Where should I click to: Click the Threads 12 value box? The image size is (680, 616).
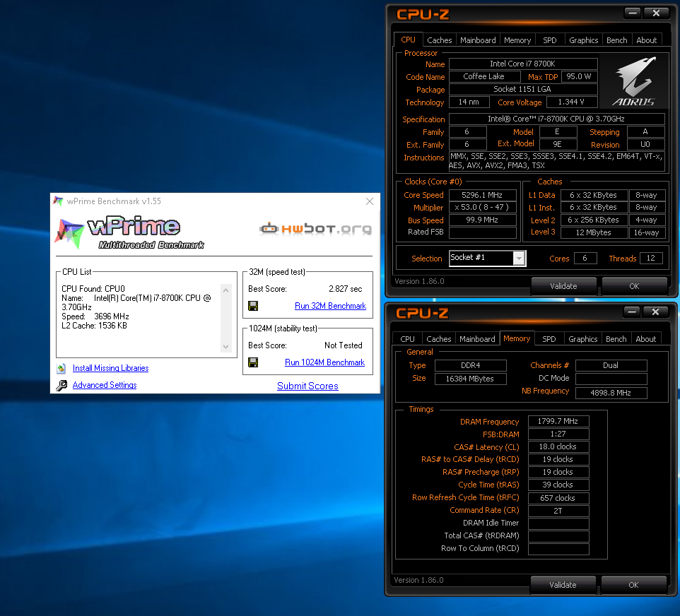[x=650, y=259]
